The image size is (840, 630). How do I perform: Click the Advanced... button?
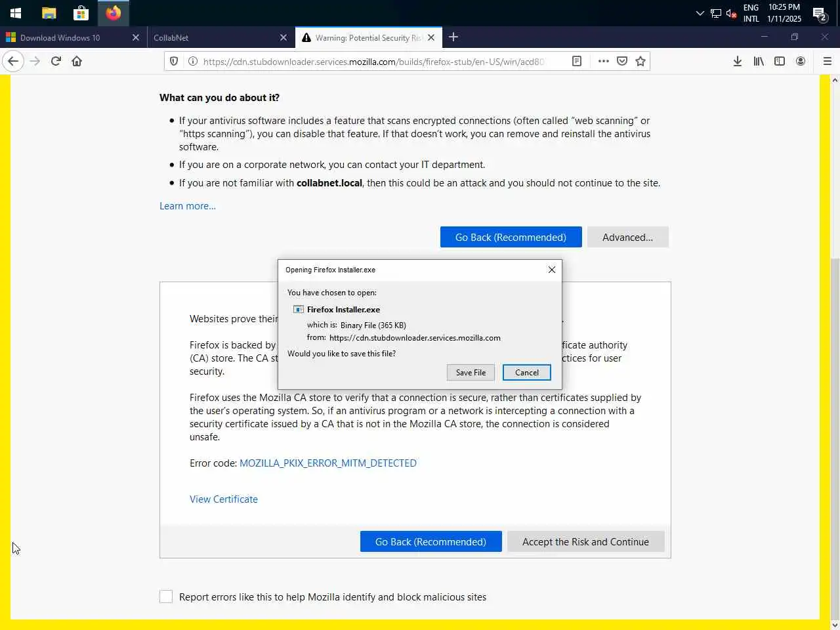(x=627, y=238)
